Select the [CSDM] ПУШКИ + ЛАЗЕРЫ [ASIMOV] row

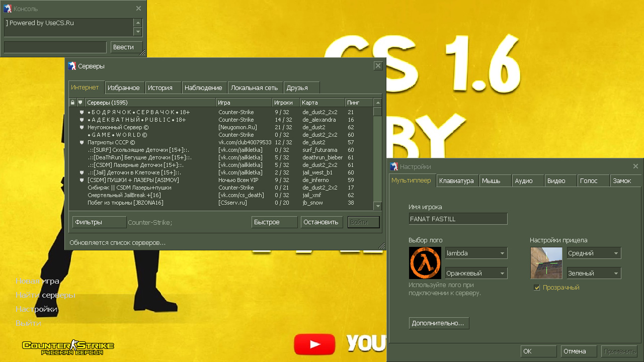[221, 180]
